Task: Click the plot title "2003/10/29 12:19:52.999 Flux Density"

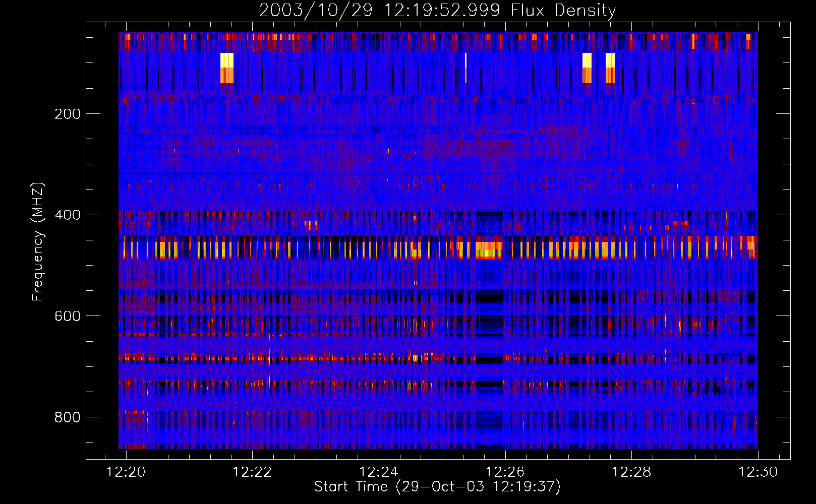Action: (437, 10)
